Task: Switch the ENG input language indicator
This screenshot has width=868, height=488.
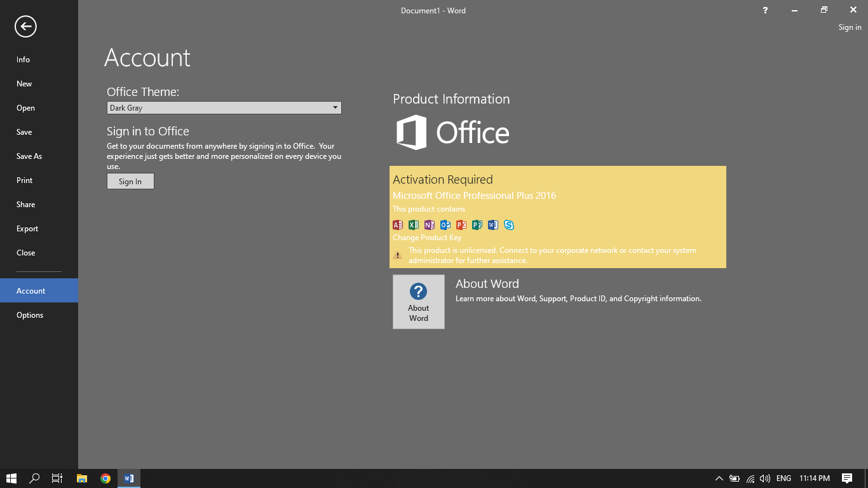Action: coord(783,478)
